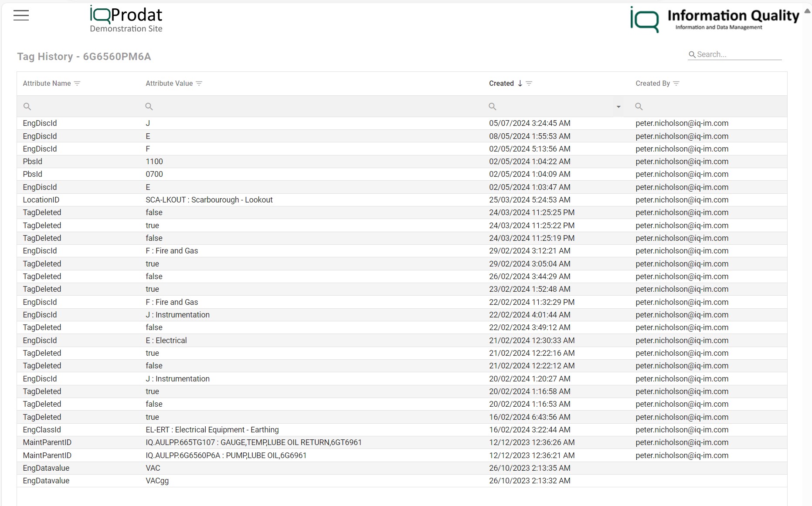Click the Information Quality logo
Image resolution: width=812 pixels, height=506 pixels.
point(715,18)
